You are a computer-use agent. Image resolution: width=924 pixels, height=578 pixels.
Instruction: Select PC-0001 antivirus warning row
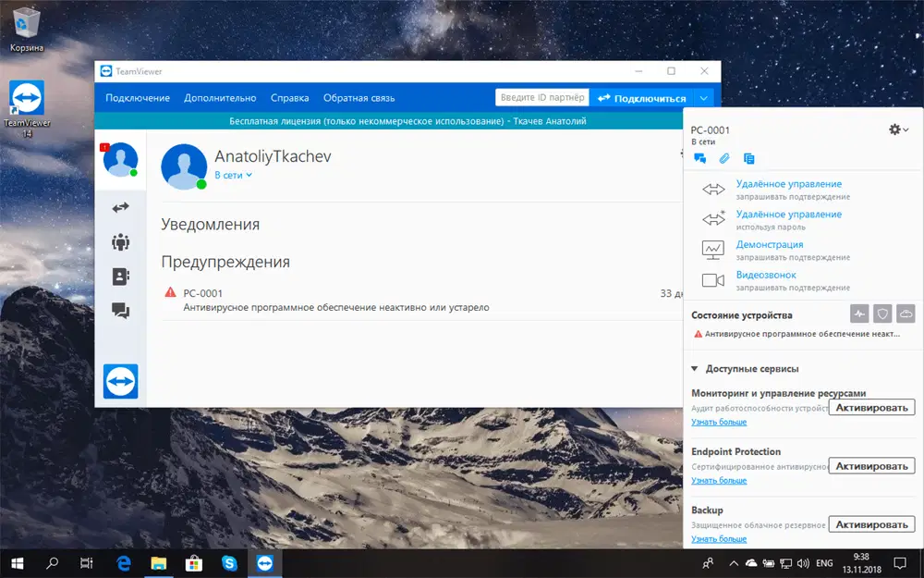[422, 301]
